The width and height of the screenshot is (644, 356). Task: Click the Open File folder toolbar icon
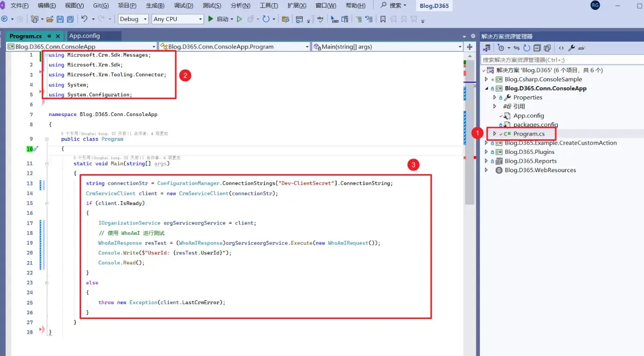tap(49, 19)
